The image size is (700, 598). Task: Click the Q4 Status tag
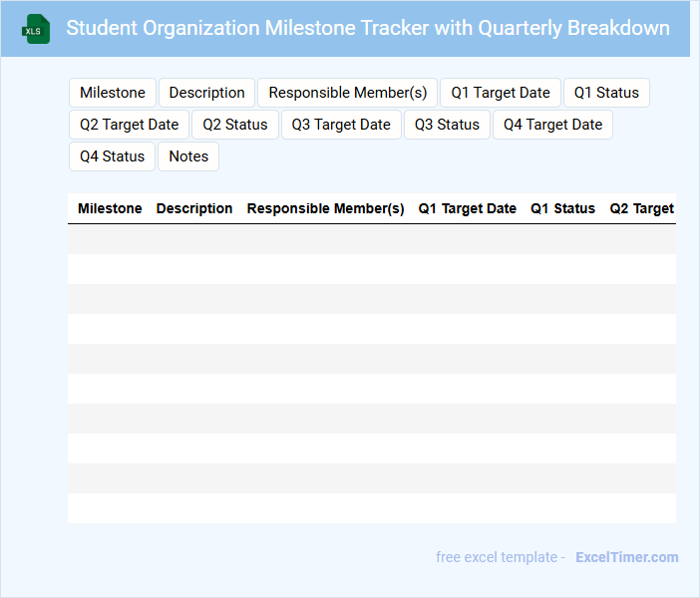pyautogui.click(x=112, y=156)
